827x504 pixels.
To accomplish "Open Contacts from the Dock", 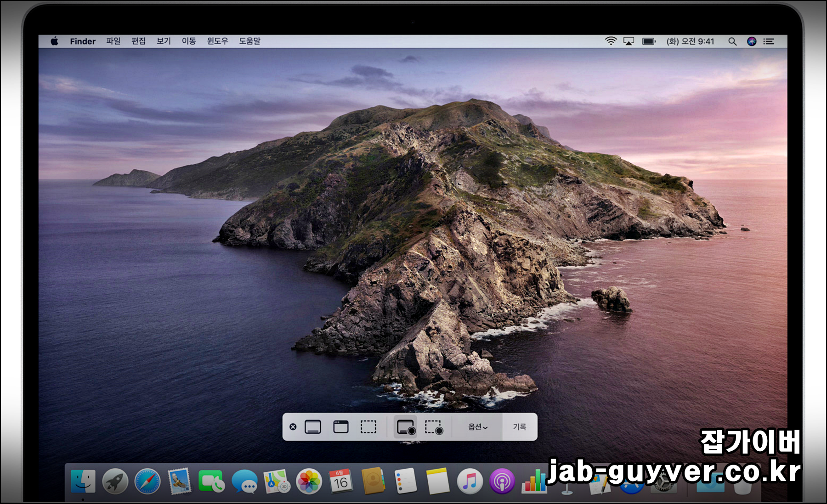I will point(373,481).
